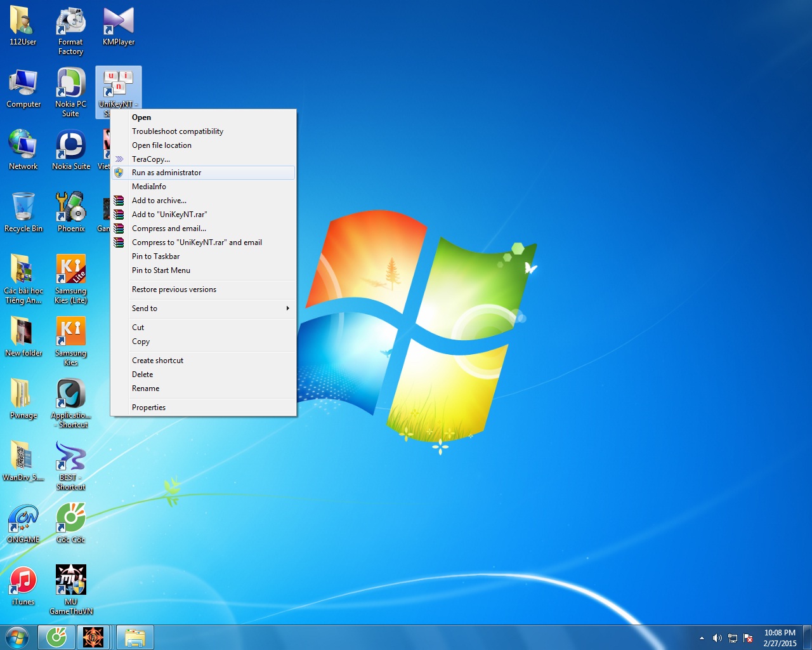Open the Action Center flag icon
The image size is (812, 650).
point(748,638)
